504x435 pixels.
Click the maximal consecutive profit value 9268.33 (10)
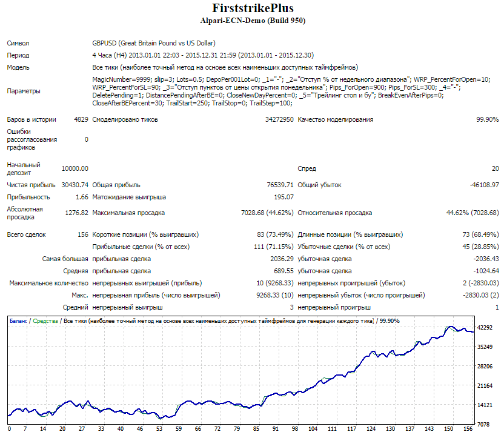(x=275, y=295)
